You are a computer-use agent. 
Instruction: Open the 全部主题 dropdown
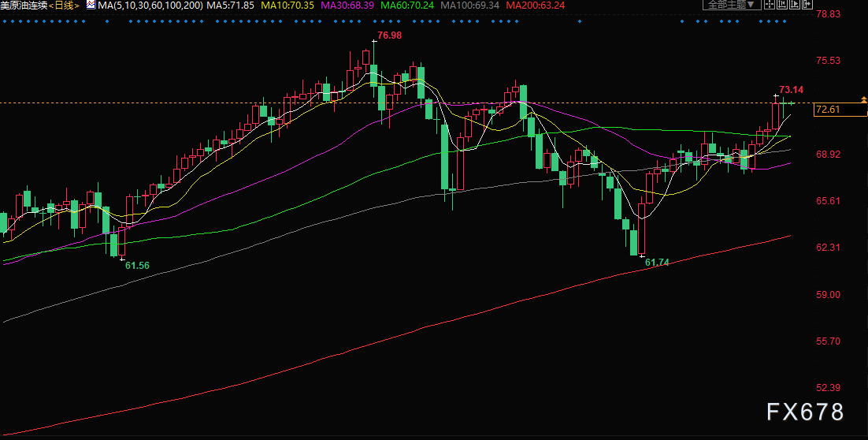732,5
